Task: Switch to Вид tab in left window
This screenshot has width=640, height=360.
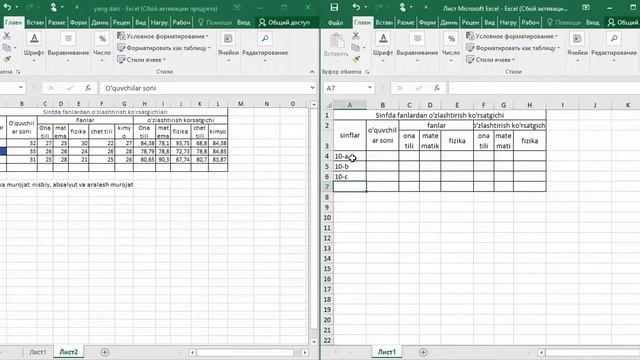Action: 140,22
